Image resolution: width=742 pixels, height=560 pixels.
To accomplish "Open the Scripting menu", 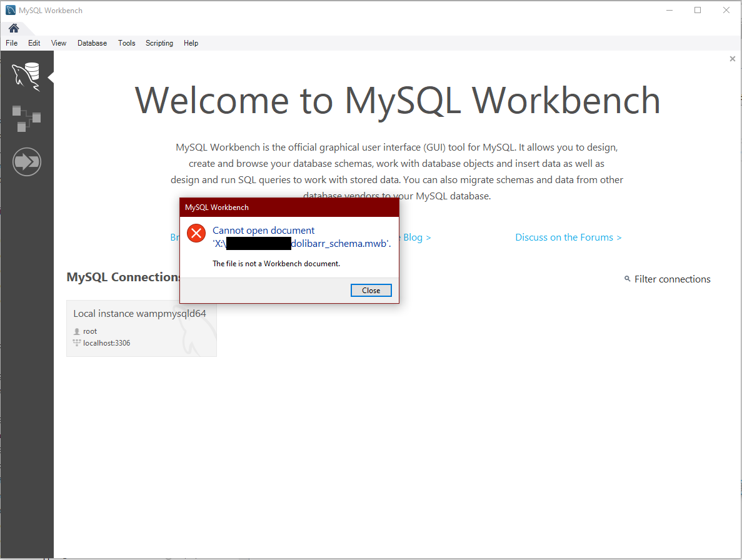I will (159, 42).
